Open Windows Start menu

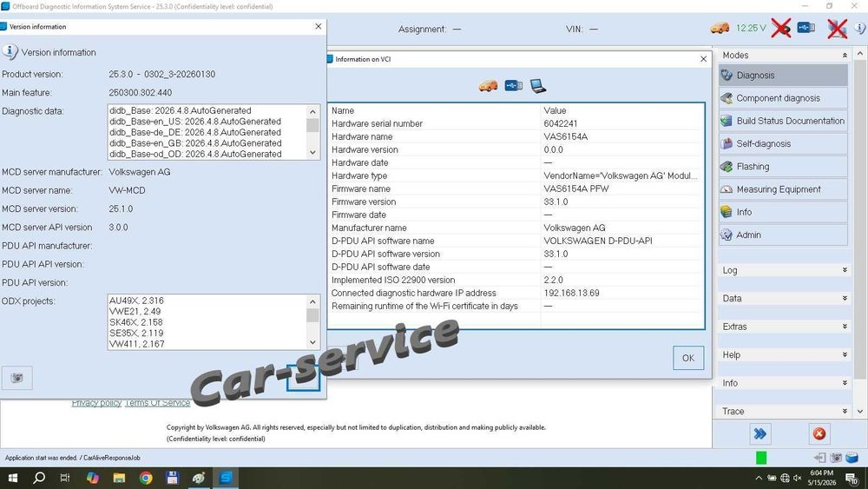point(13,478)
